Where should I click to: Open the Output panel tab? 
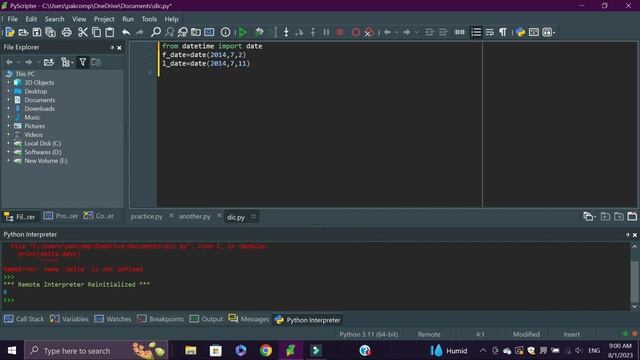coord(206,319)
